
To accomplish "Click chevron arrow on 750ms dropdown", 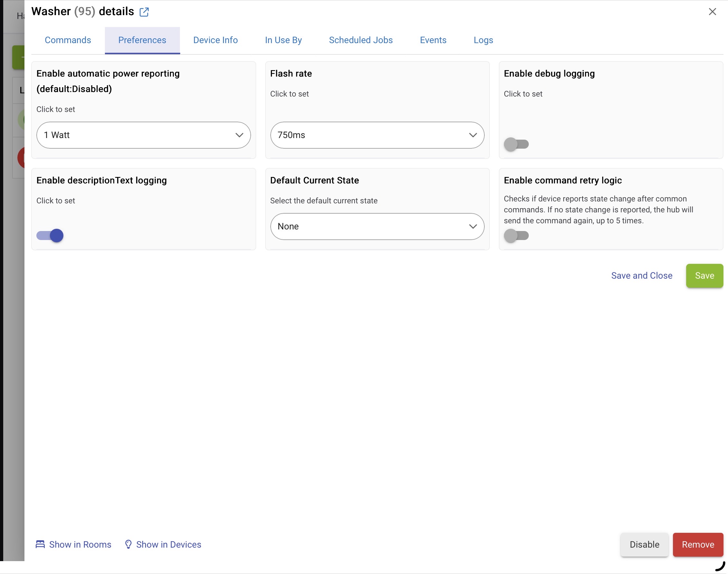I will (x=472, y=135).
